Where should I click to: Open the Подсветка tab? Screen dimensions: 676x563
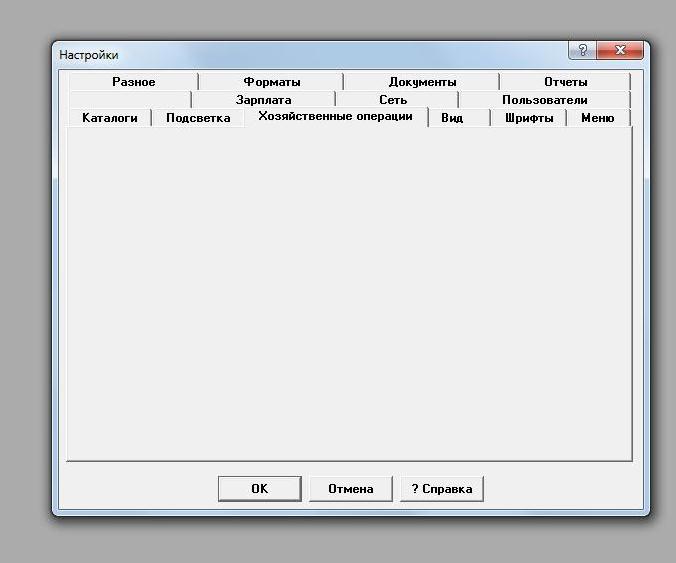click(198, 118)
